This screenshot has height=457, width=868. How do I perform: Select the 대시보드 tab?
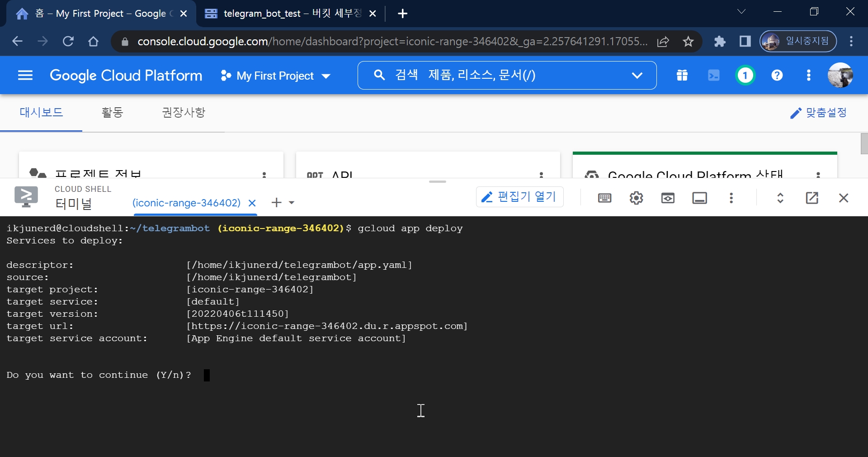pos(41,112)
